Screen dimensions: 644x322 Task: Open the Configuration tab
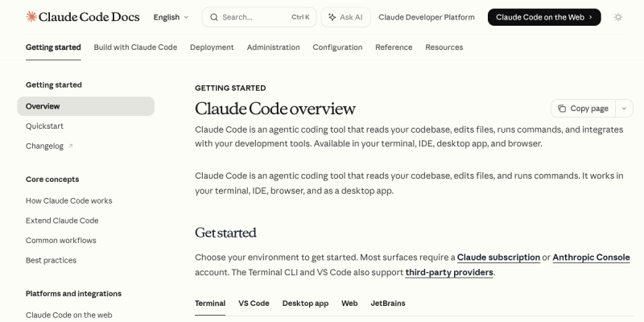tap(337, 47)
